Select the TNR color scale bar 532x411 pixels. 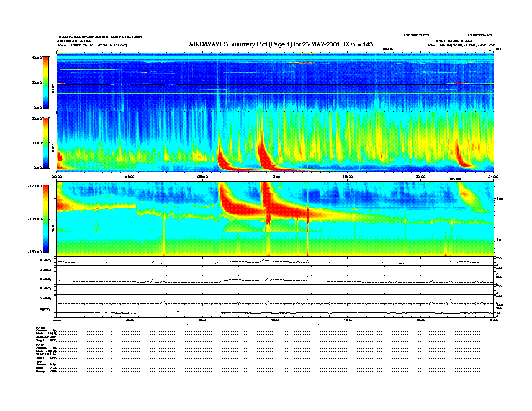(x=46, y=219)
